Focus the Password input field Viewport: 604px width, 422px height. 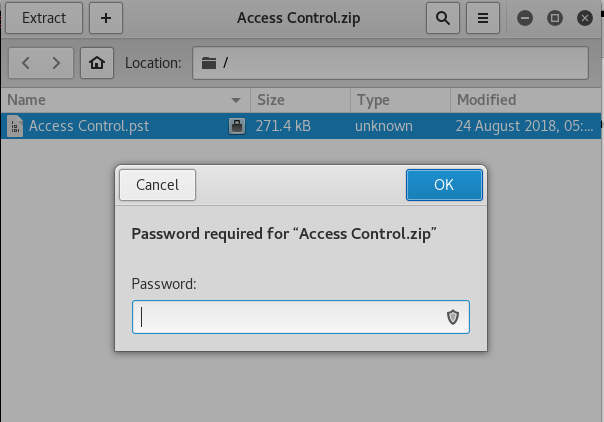[290, 317]
